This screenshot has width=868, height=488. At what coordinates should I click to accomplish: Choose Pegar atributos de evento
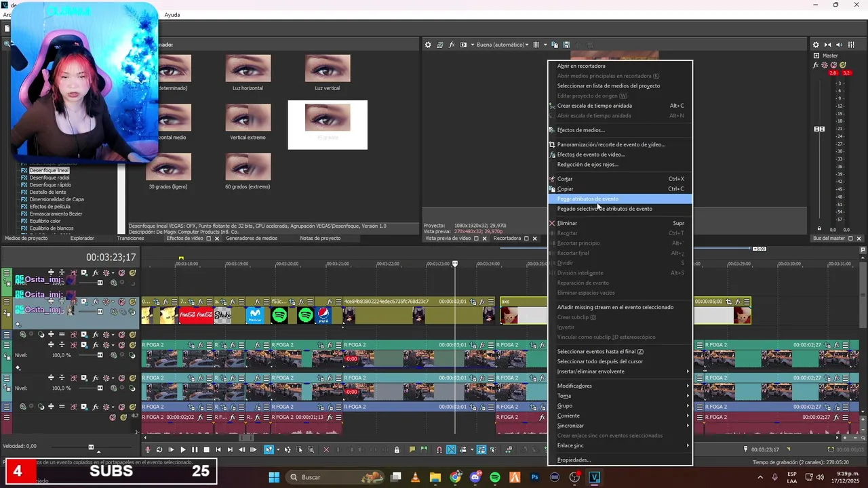pyautogui.click(x=620, y=199)
